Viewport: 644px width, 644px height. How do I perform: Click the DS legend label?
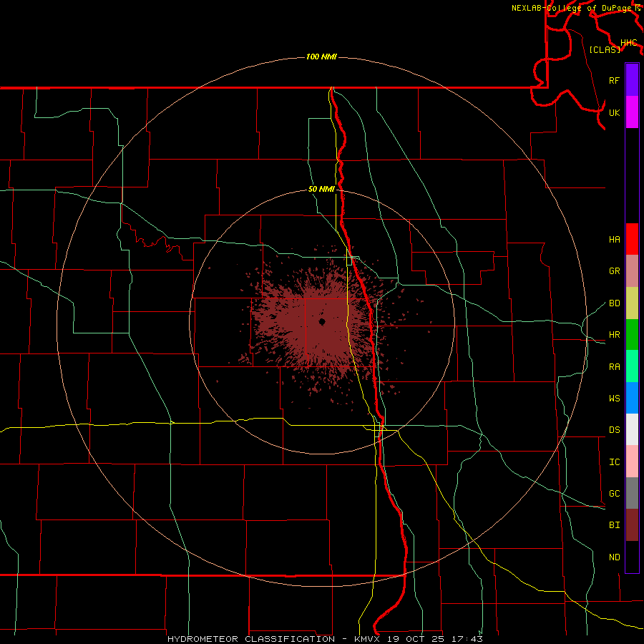(614, 430)
